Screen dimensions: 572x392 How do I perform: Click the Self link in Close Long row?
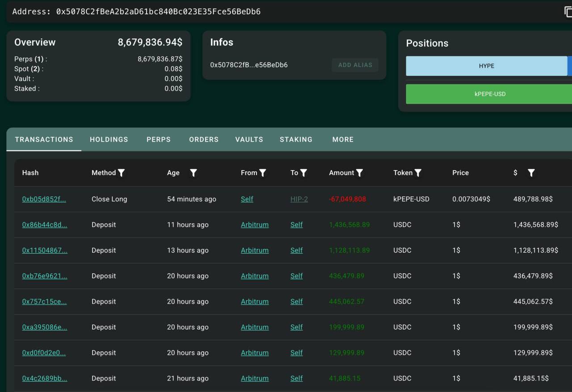(x=247, y=199)
